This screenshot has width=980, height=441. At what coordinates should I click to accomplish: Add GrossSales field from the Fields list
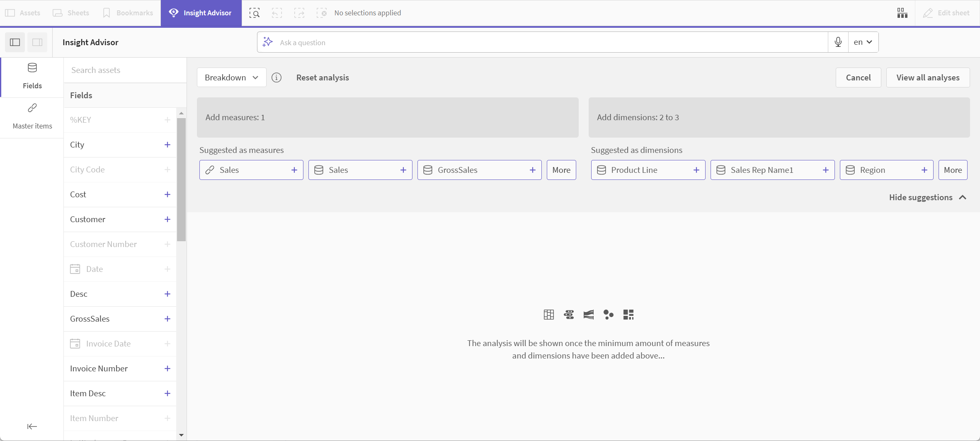point(167,319)
